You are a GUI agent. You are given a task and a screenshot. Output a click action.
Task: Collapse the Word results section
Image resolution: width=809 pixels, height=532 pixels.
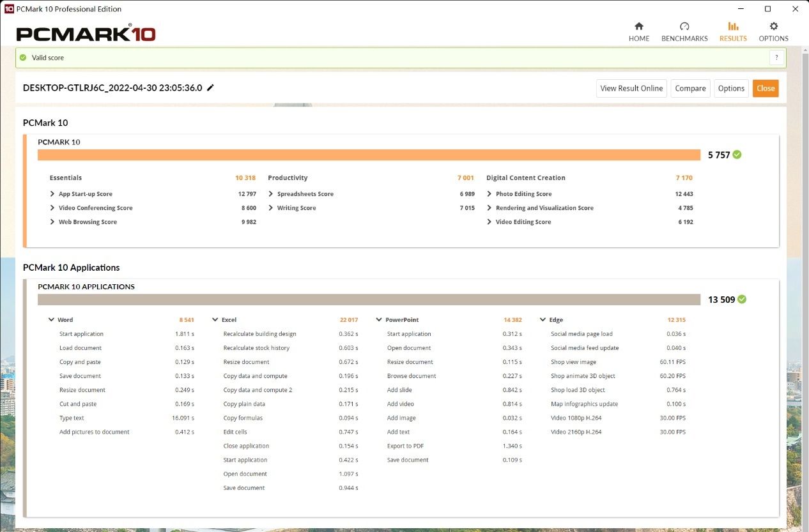52,320
